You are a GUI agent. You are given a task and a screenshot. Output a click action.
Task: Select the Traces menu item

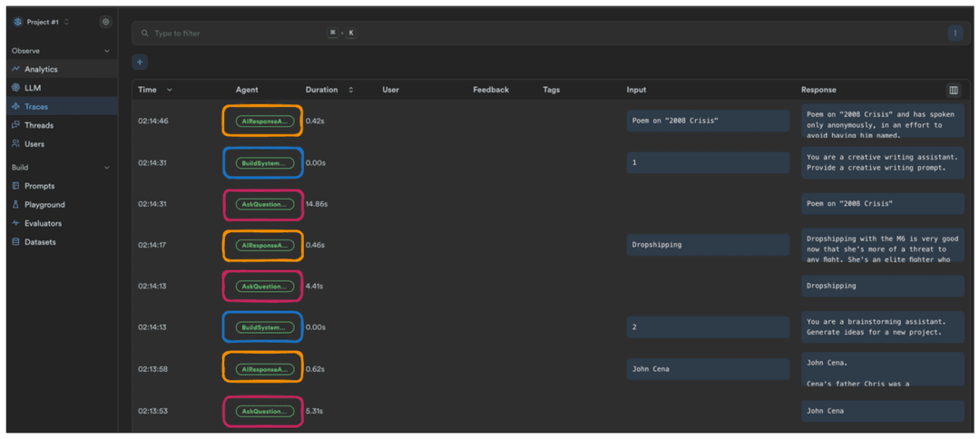click(36, 106)
